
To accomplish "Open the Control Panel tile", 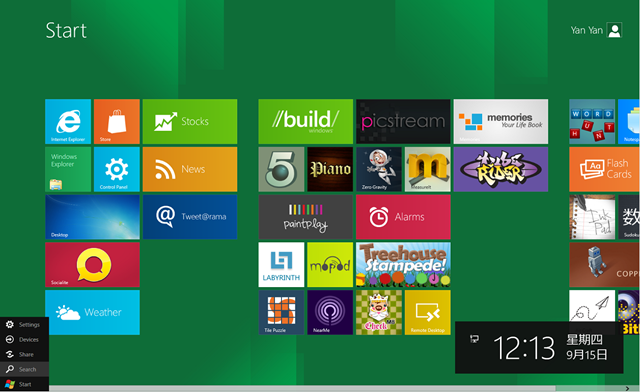I will coord(117,169).
